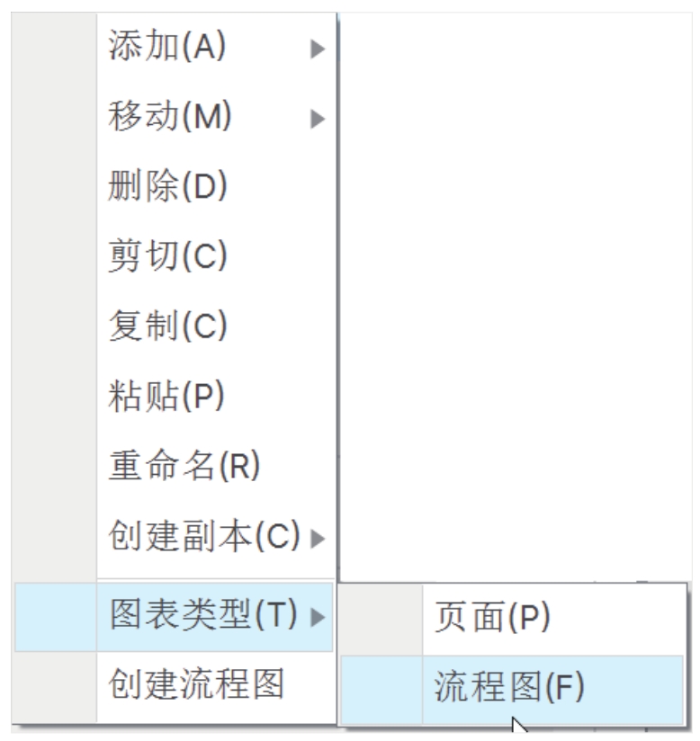Expand the 移动(M) submenu arrow
Image resolution: width=700 pixels, height=741 pixels.
point(317,118)
